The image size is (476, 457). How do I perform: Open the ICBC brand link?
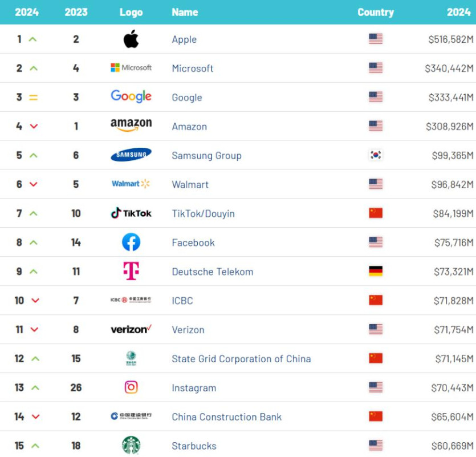pyautogui.click(x=182, y=301)
